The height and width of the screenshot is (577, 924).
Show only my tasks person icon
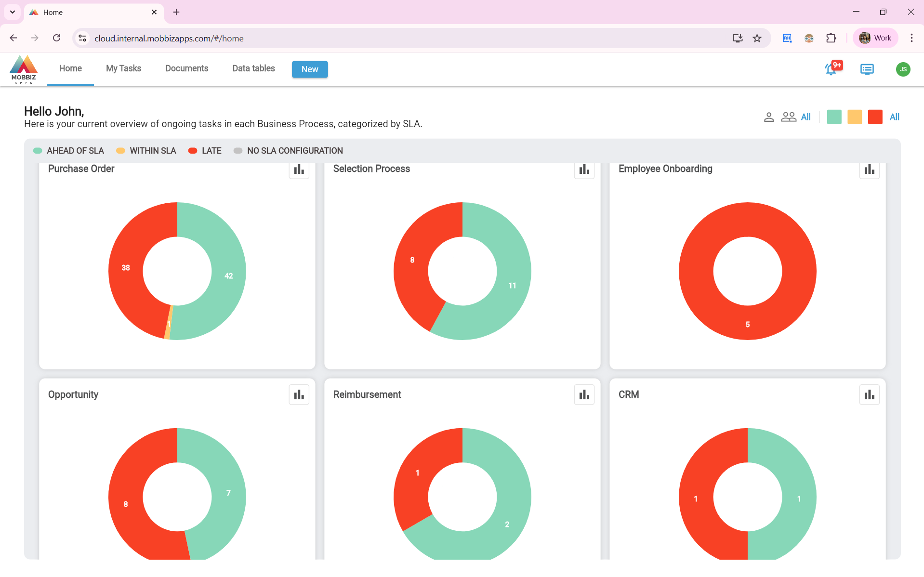(769, 117)
